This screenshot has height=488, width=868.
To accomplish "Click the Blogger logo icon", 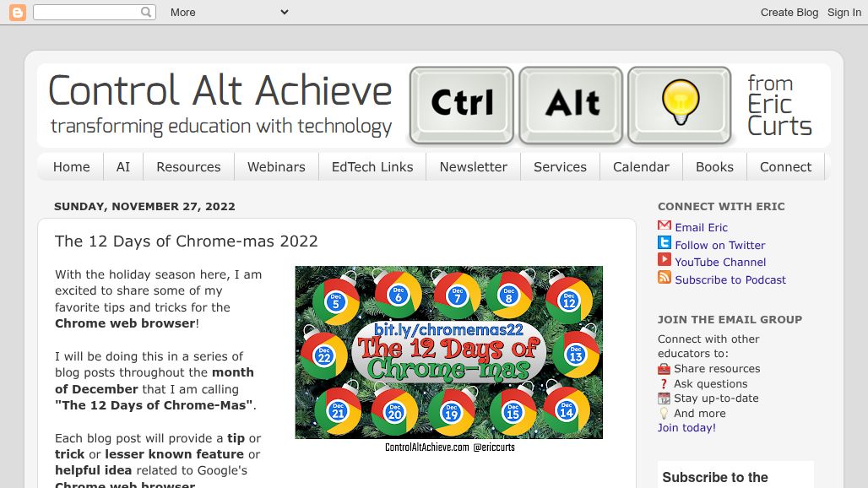I will (x=17, y=12).
